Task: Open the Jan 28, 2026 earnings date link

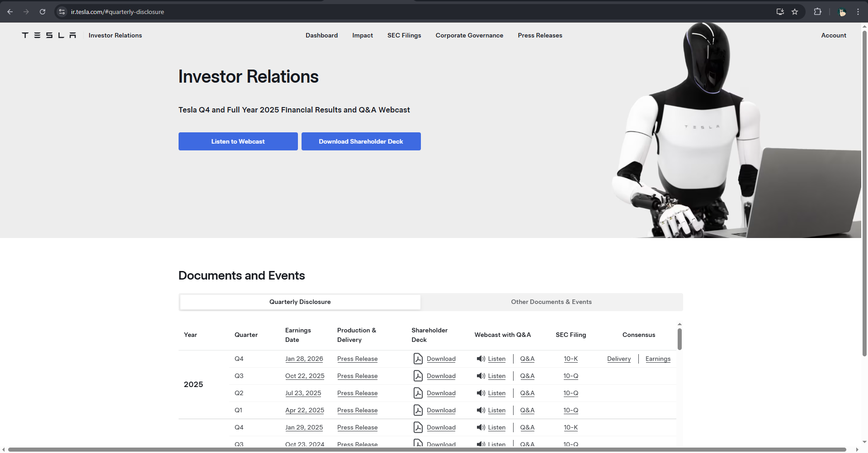Action: [304, 359]
